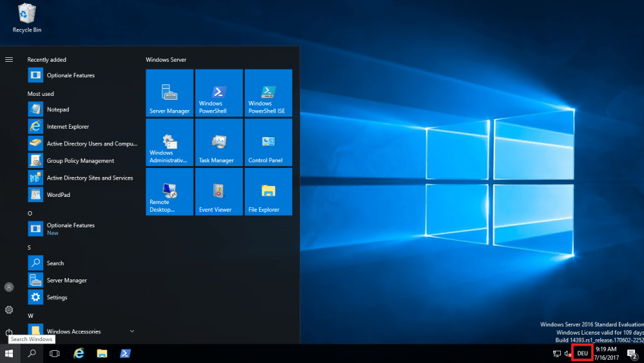Open the Power options button

tap(9, 333)
